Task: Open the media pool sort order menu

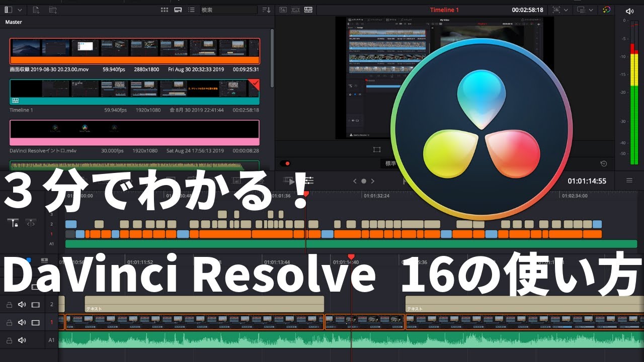Action: (x=266, y=10)
